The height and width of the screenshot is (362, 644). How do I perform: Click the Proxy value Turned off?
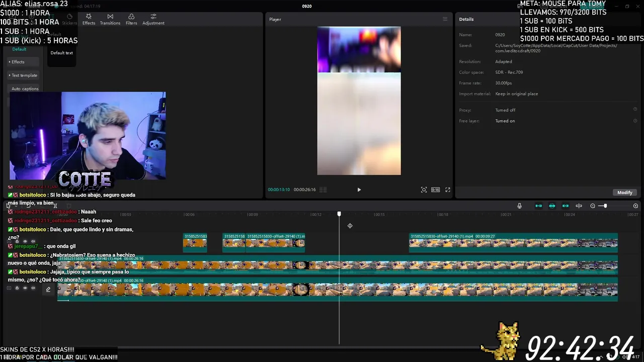pyautogui.click(x=505, y=110)
